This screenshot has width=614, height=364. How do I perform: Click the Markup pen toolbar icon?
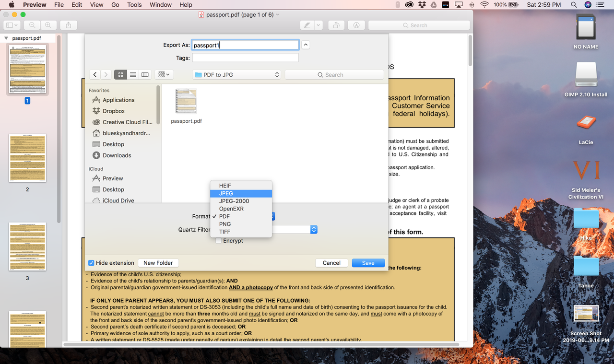(307, 25)
